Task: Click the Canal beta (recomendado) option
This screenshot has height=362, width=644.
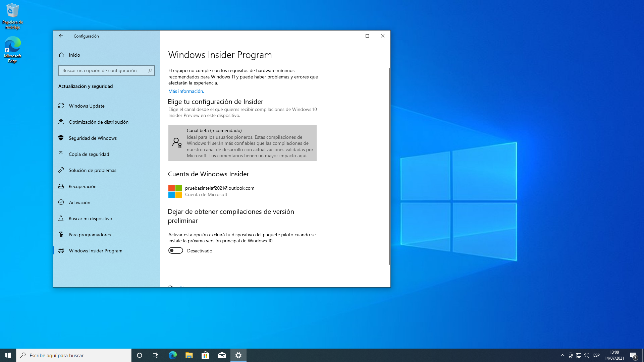Action: (x=242, y=143)
